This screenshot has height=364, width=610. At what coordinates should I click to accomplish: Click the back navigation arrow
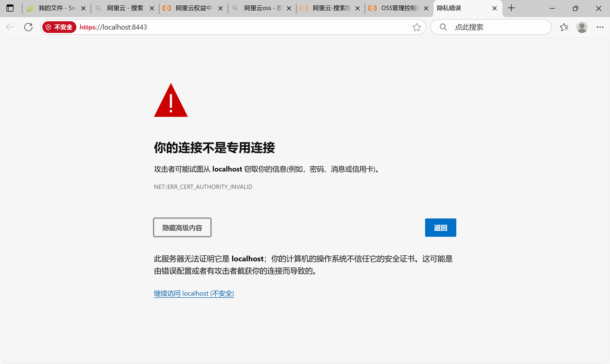click(x=10, y=27)
